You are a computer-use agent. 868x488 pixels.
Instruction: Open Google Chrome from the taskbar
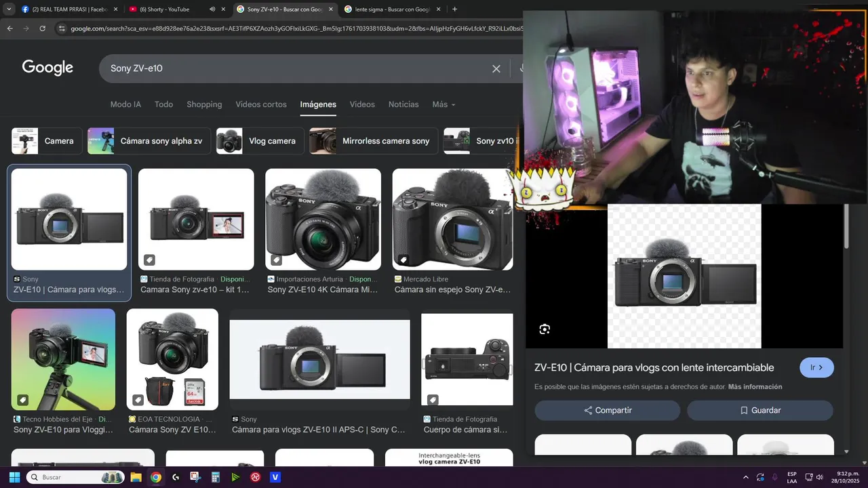click(156, 477)
